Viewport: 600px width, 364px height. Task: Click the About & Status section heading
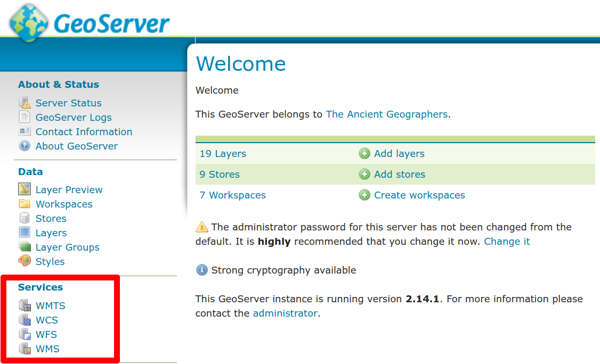59,85
